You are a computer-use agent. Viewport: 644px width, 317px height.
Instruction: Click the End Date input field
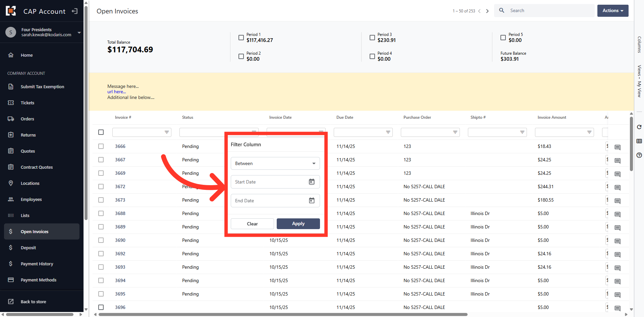click(x=275, y=201)
